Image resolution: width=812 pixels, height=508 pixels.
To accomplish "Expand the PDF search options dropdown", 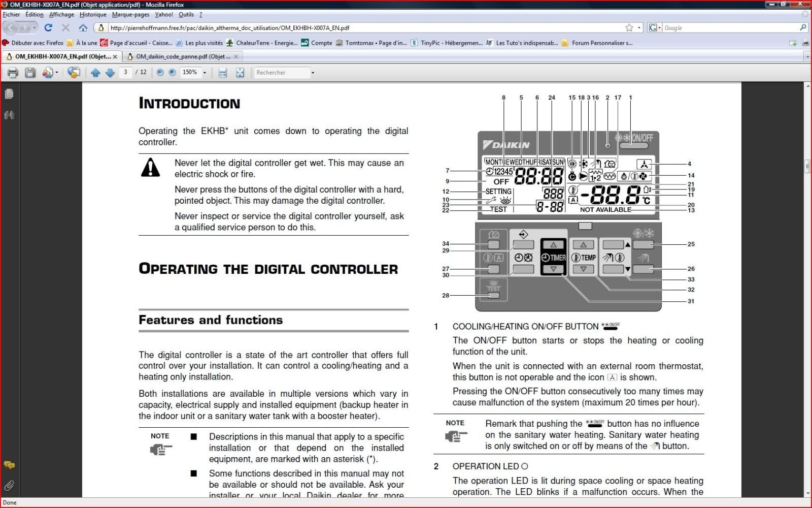I will click(313, 73).
